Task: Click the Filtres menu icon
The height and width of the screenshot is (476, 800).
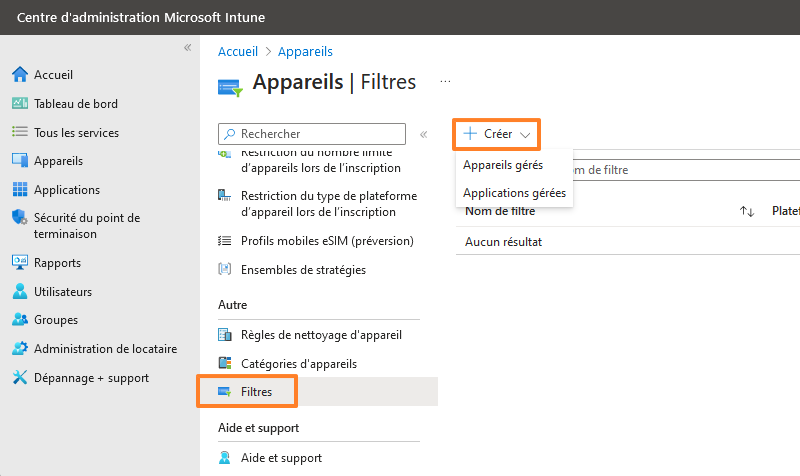Action: click(x=224, y=392)
